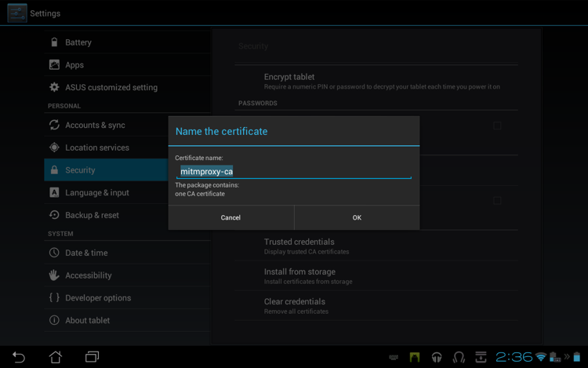Toggle the first checkbox under Passwords
588x368 pixels.
pyautogui.click(x=497, y=126)
